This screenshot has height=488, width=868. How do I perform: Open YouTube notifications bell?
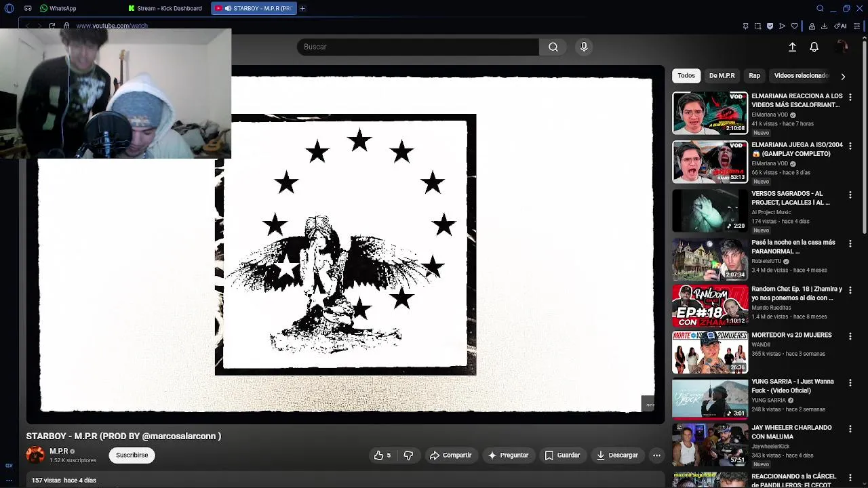click(814, 47)
